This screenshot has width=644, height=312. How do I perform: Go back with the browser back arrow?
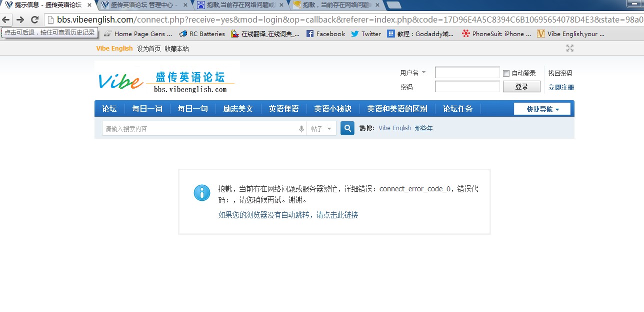[x=6, y=20]
